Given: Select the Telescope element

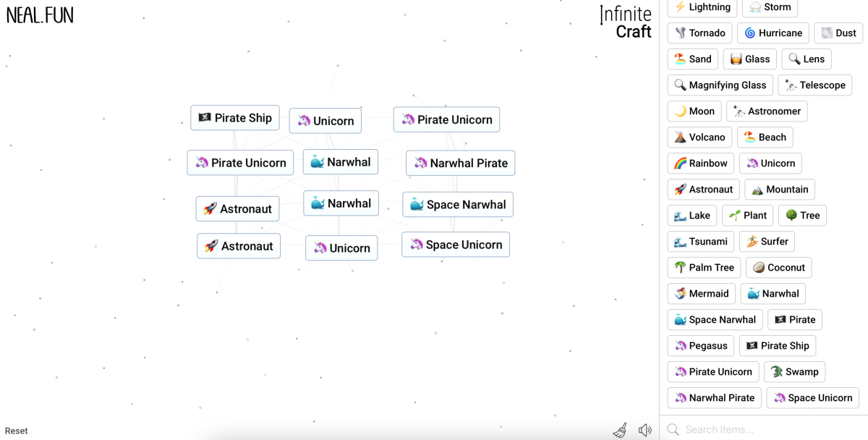Looking at the screenshot, I should pyautogui.click(x=815, y=85).
